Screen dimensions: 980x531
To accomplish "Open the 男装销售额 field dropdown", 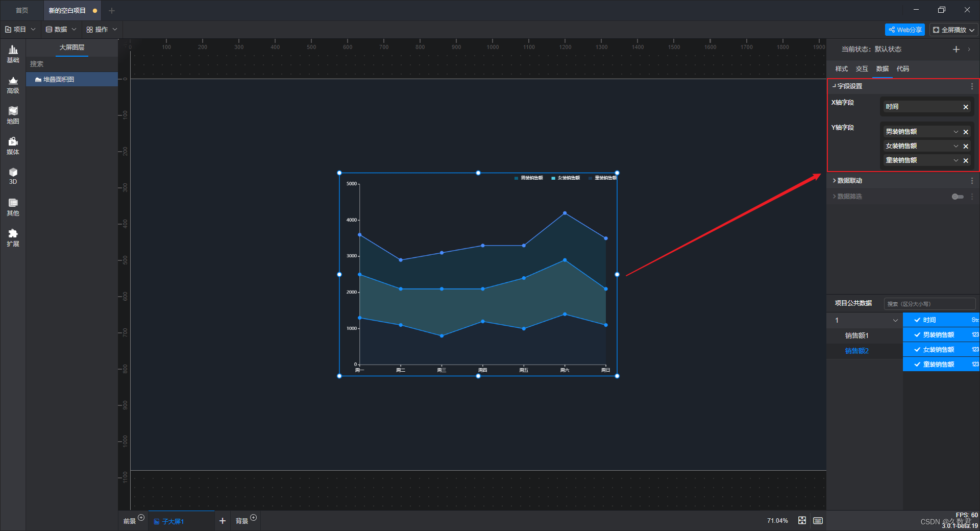I will [x=956, y=132].
